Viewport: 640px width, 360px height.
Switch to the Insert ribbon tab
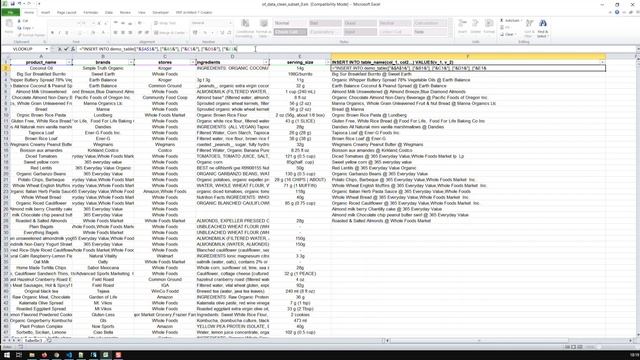pos(45,13)
